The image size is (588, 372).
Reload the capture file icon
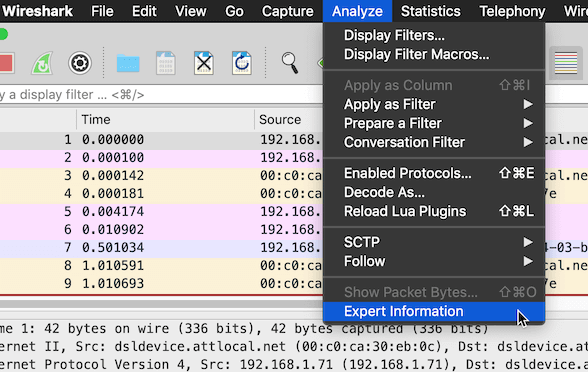tap(242, 63)
